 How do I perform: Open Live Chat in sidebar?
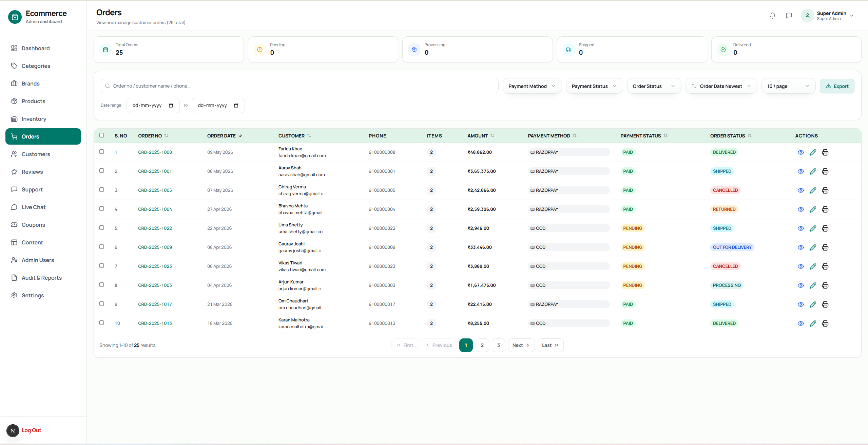click(43, 207)
